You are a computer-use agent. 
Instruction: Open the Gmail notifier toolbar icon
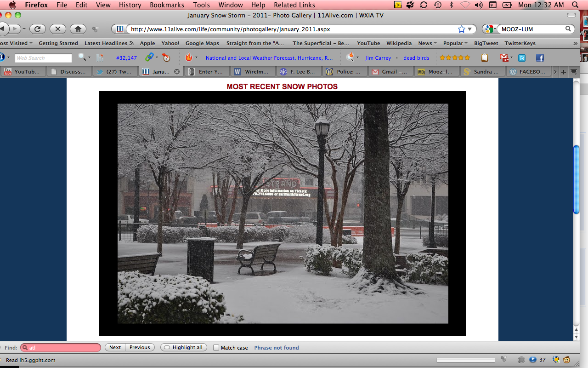point(504,58)
